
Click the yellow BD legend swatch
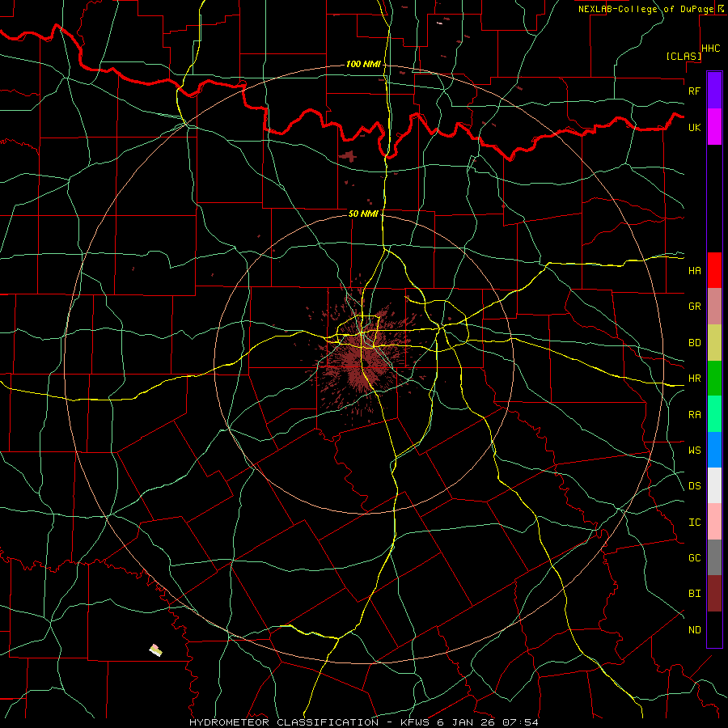[x=714, y=343]
